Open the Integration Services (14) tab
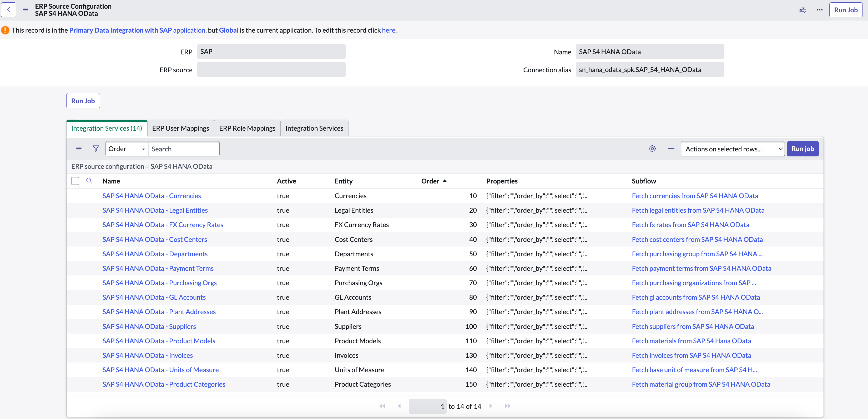Viewport: 868px width, 419px height. click(107, 128)
